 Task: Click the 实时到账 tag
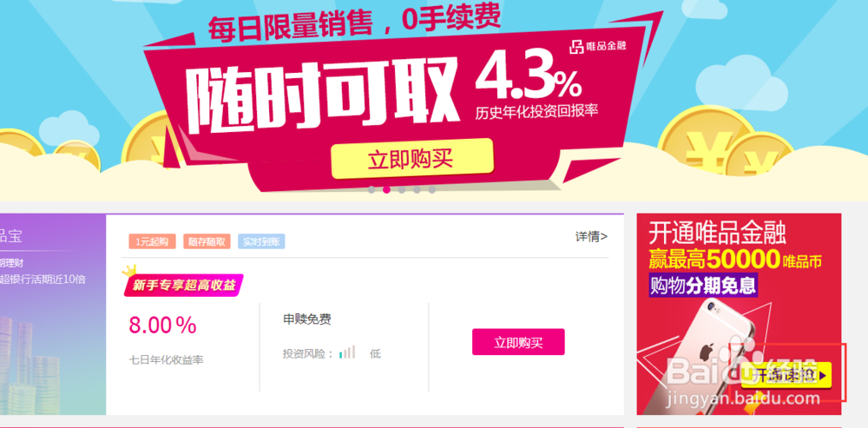point(261,241)
